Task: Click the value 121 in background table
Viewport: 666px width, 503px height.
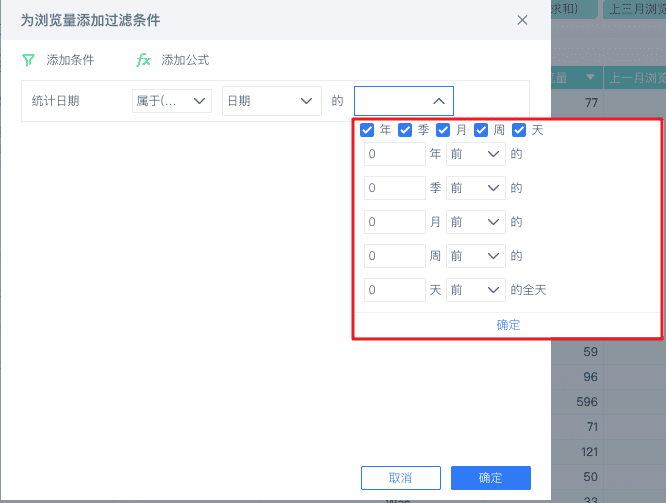Action: point(590,452)
